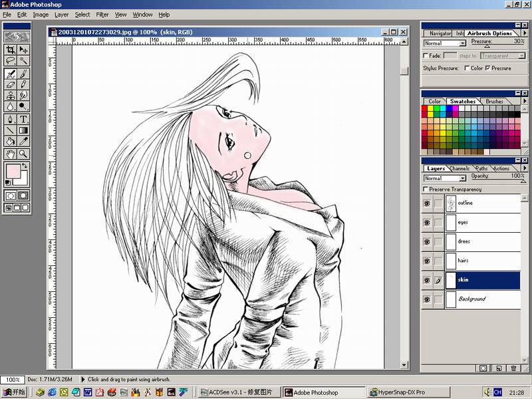
Task: Select the Blur (water drop) tool
Action: coord(11,106)
